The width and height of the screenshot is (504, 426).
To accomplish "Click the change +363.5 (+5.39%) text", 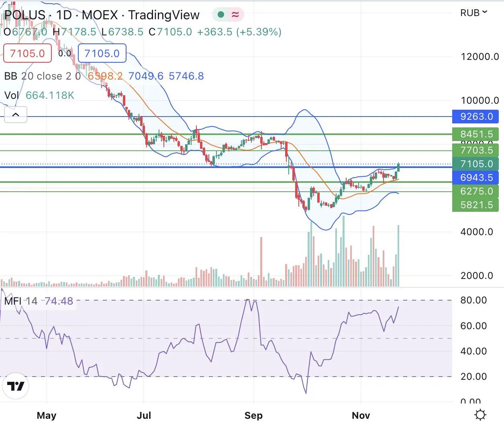I will (x=239, y=32).
